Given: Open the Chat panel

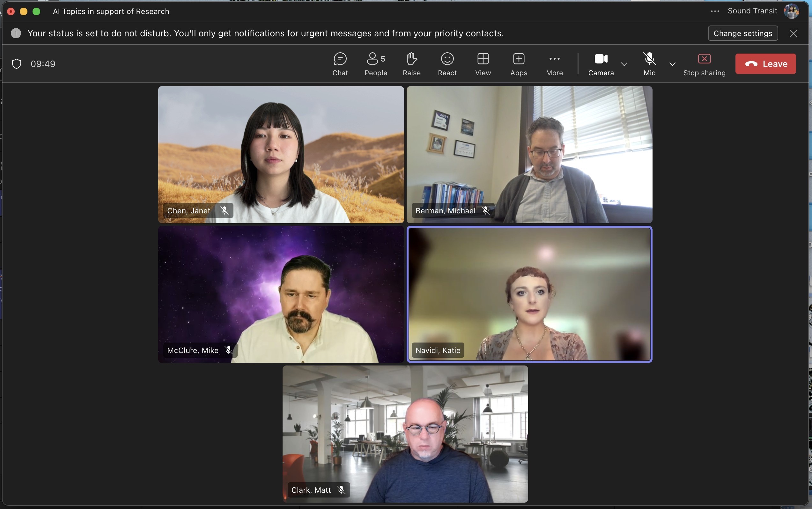Looking at the screenshot, I should click(x=340, y=64).
